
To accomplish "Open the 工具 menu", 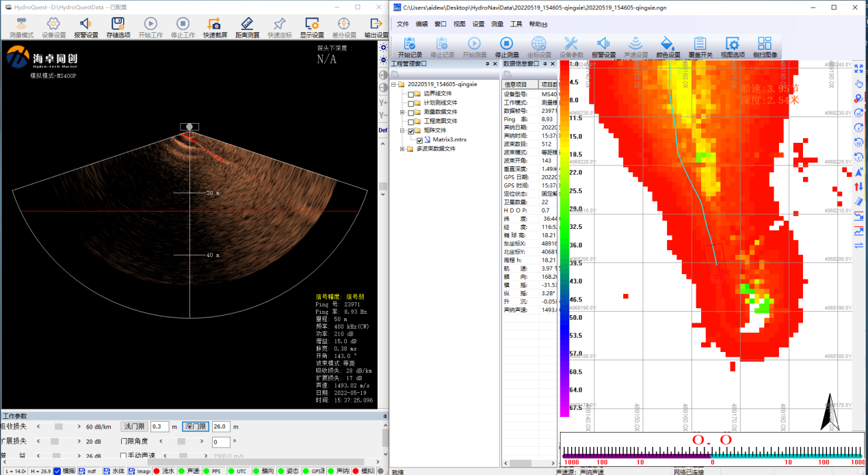I will pos(517,23).
